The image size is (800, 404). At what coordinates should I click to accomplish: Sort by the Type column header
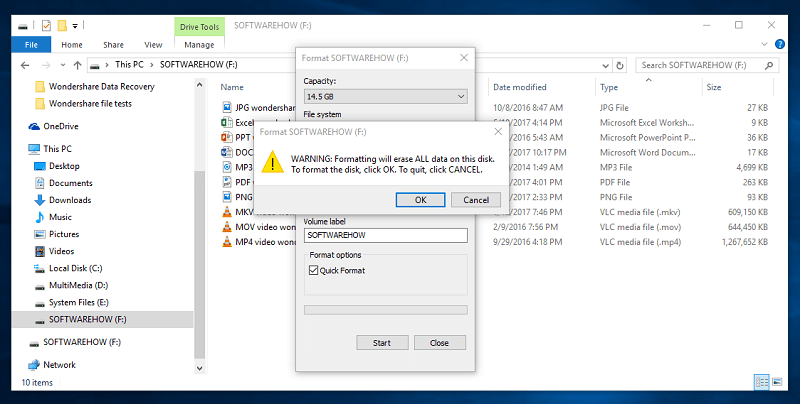point(609,87)
